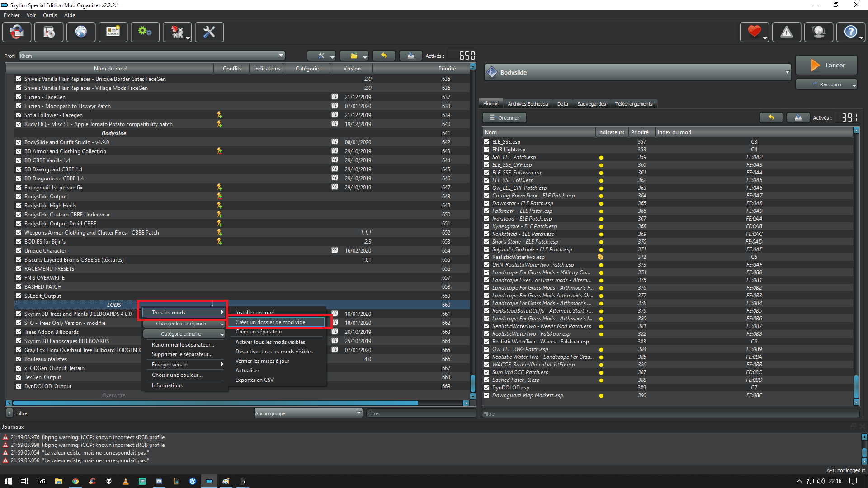Click the Ordonner sort button

[x=504, y=118]
